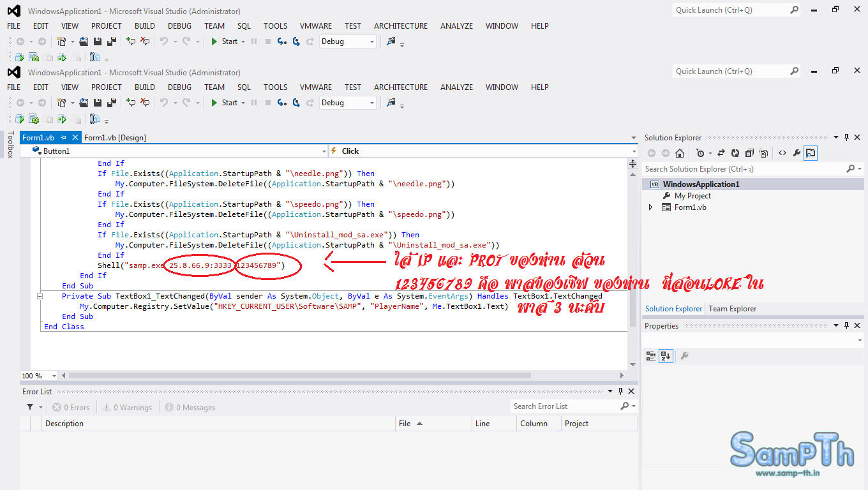868x490 pixels.
Task: Click Start debugging button in upper window
Action: click(x=224, y=41)
